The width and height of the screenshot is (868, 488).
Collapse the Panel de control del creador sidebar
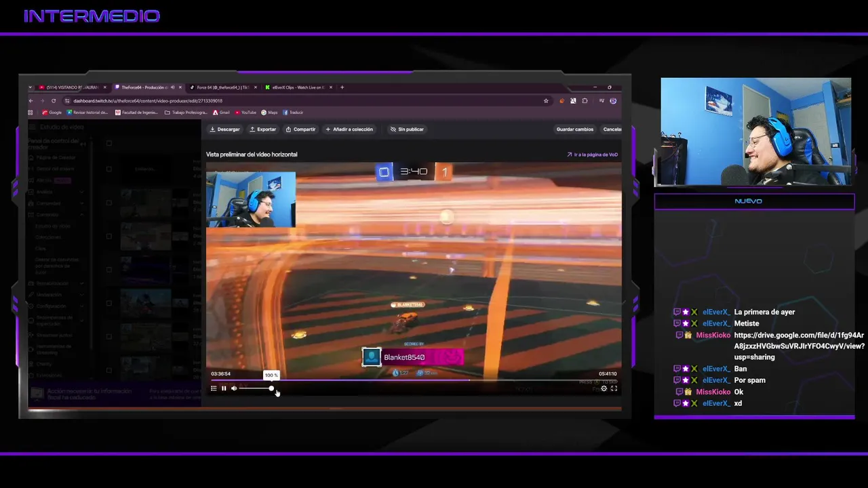83,144
